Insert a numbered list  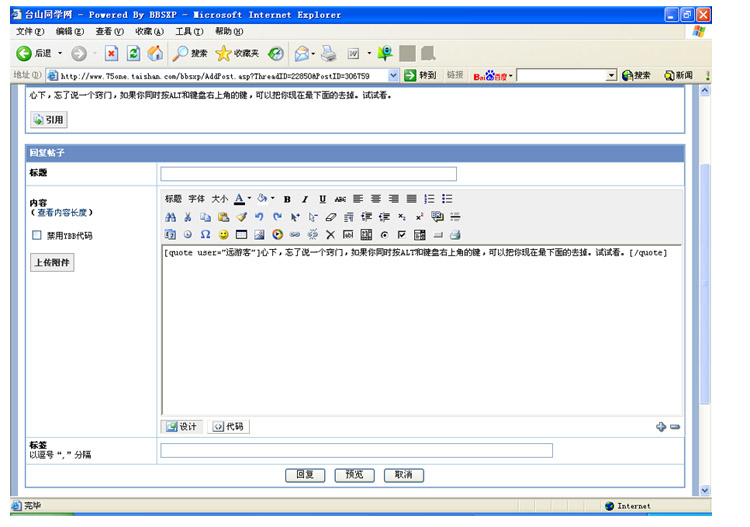pos(429,199)
